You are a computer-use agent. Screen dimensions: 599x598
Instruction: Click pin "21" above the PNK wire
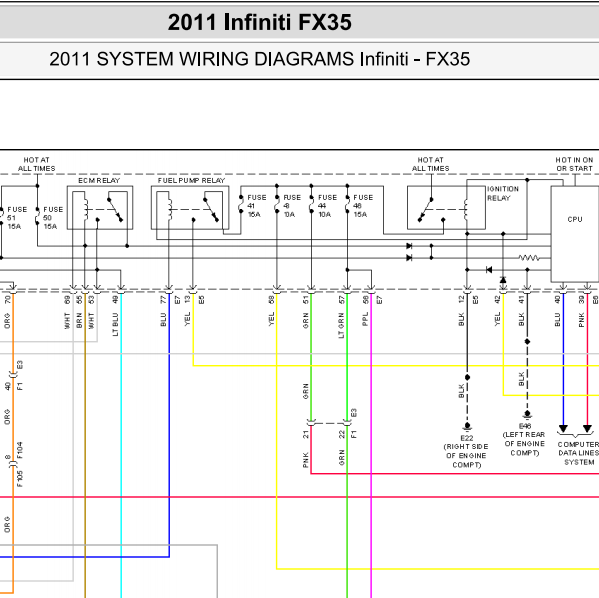coord(306,434)
